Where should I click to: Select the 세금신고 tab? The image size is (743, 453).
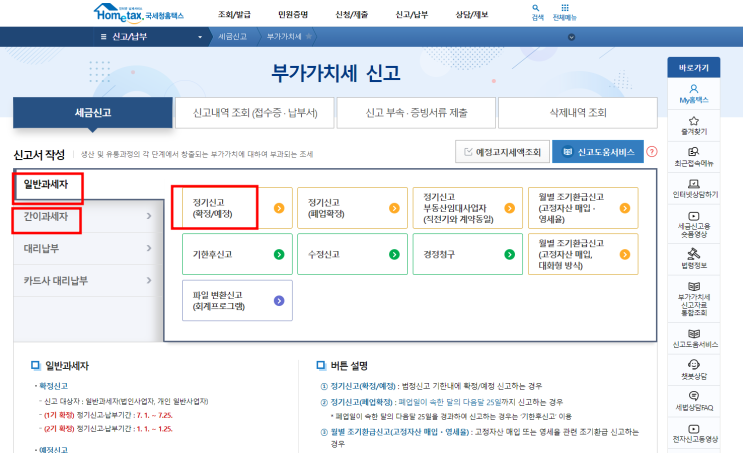click(x=93, y=113)
